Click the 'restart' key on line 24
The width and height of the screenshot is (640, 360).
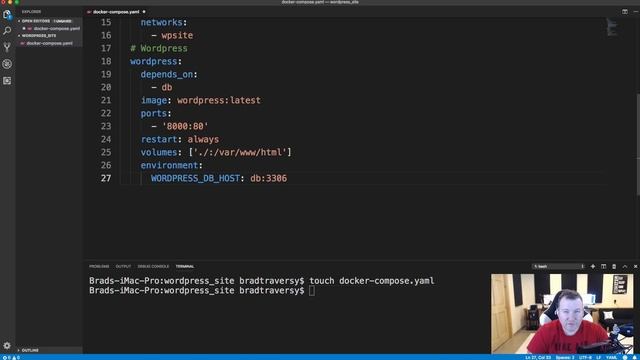[159, 139]
